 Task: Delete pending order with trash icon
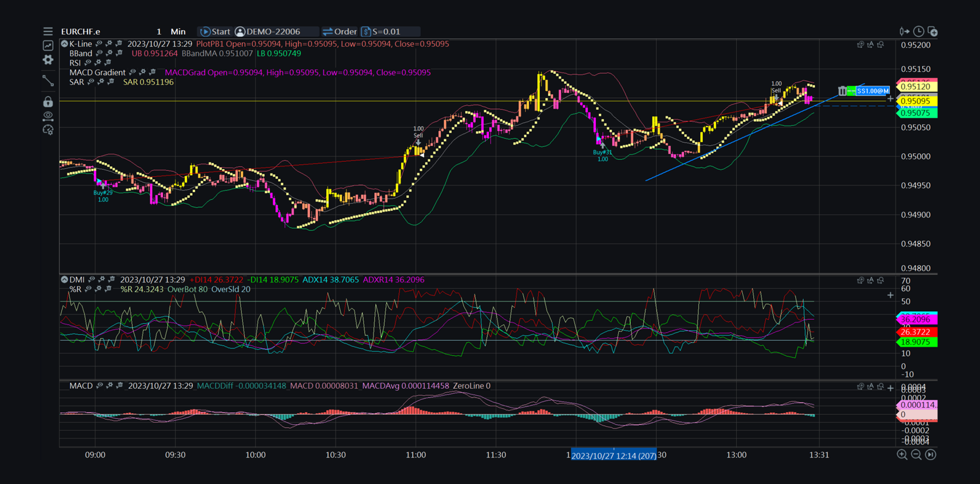click(842, 90)
